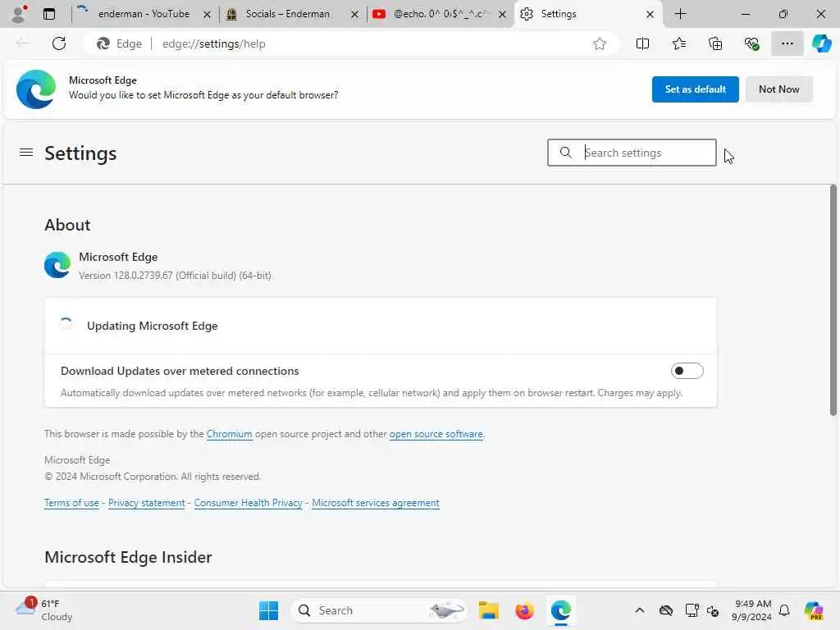
Task: Open the Copilot sidebar icon
Action: 821,43
